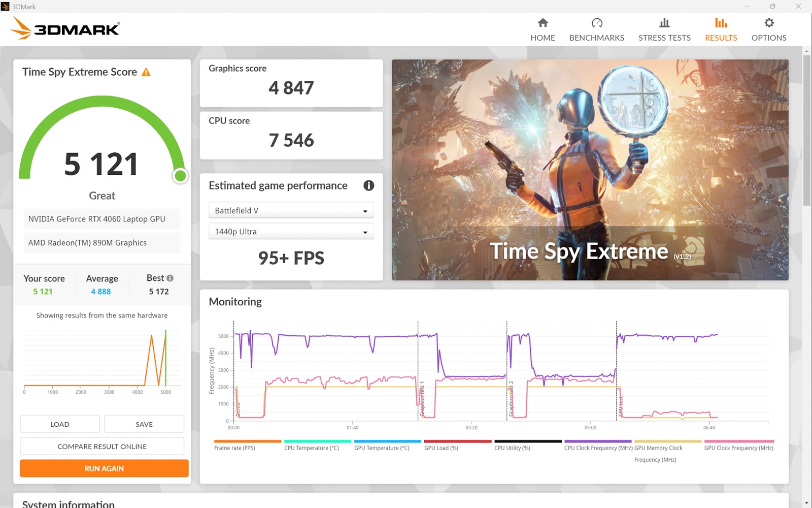
Task: Click COMPARE RESULT ONLINE button
Action: point(102,447)
